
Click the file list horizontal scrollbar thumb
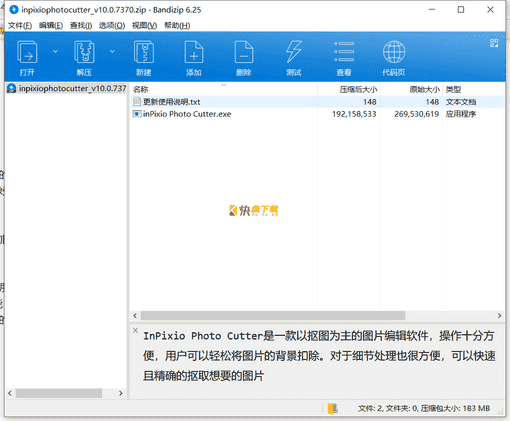point(273,315)
